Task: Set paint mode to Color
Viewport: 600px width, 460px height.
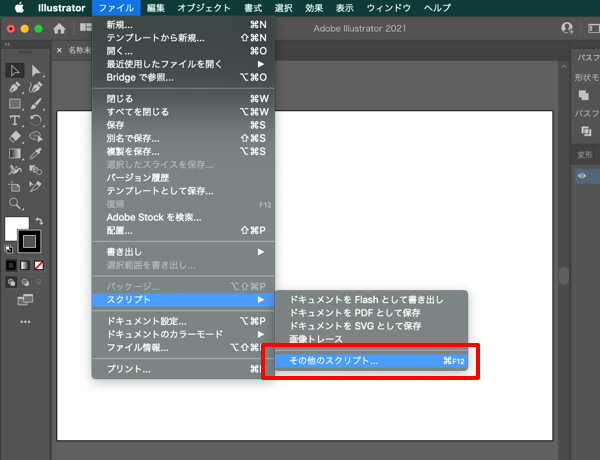Action: pyautogui.click(x=11, y=265)
